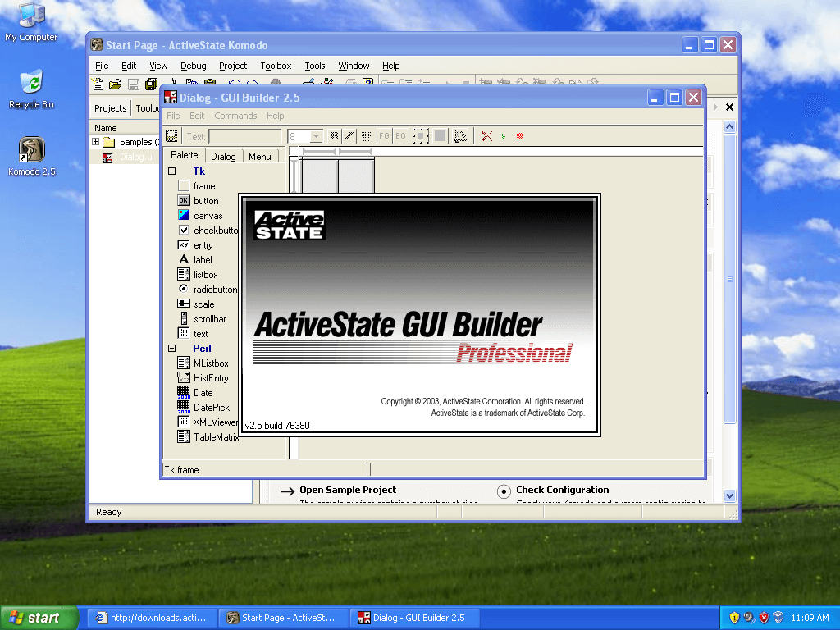Open the font size dropdown showing 8
The height and width of the screenshot is (630, 840).
[316, 137]
